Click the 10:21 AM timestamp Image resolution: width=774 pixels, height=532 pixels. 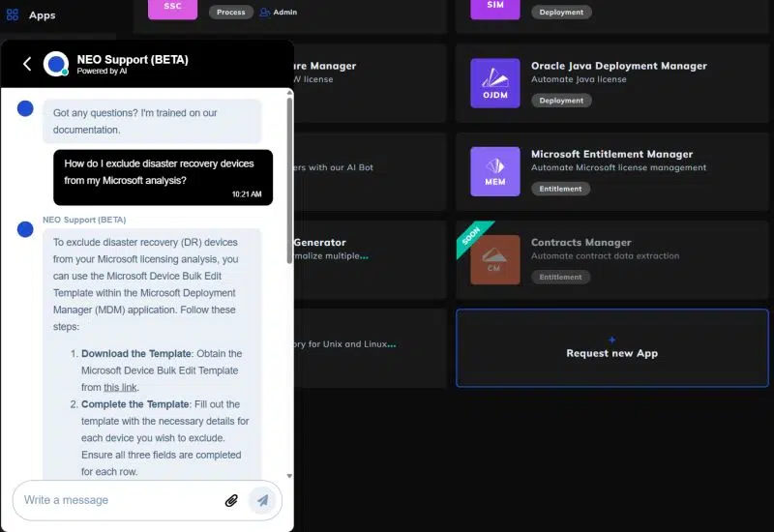(247, 194)
